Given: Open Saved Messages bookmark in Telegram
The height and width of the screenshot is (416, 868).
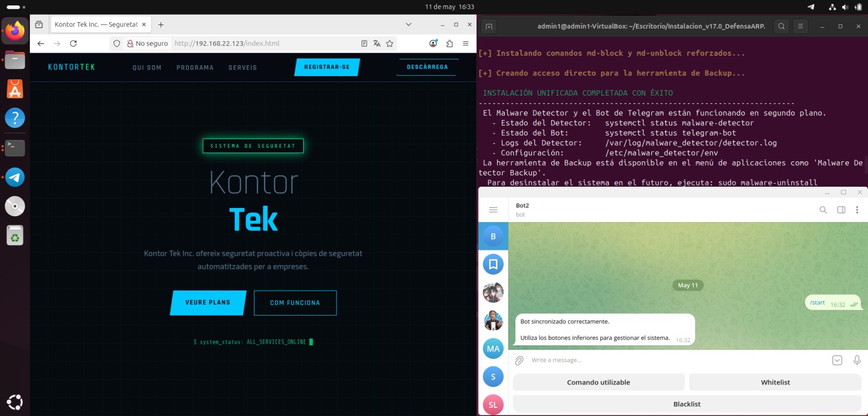Looking at the screenshot, I should (493, 264).
